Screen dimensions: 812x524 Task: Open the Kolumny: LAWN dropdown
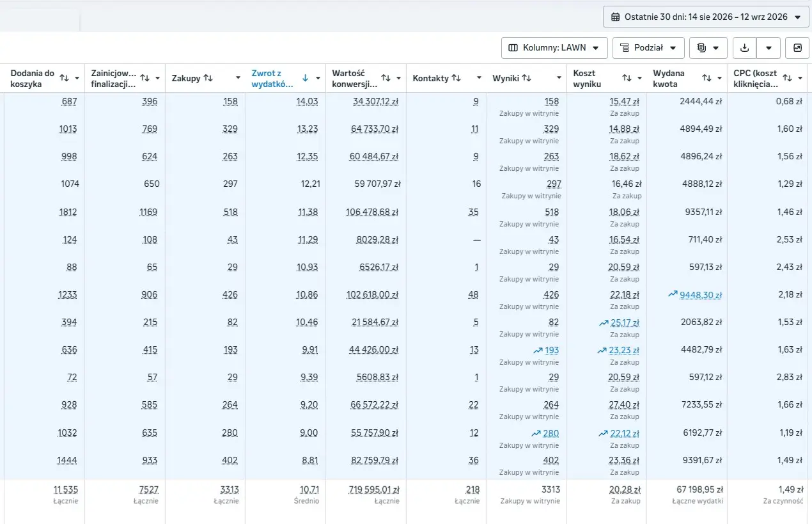[x=554, y=48]
